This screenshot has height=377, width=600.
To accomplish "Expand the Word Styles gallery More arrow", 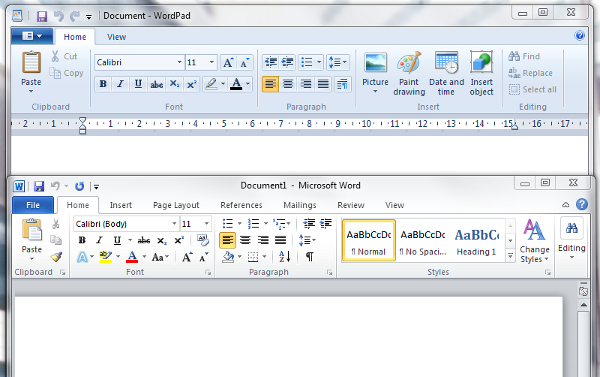I will tap(510, 256).
